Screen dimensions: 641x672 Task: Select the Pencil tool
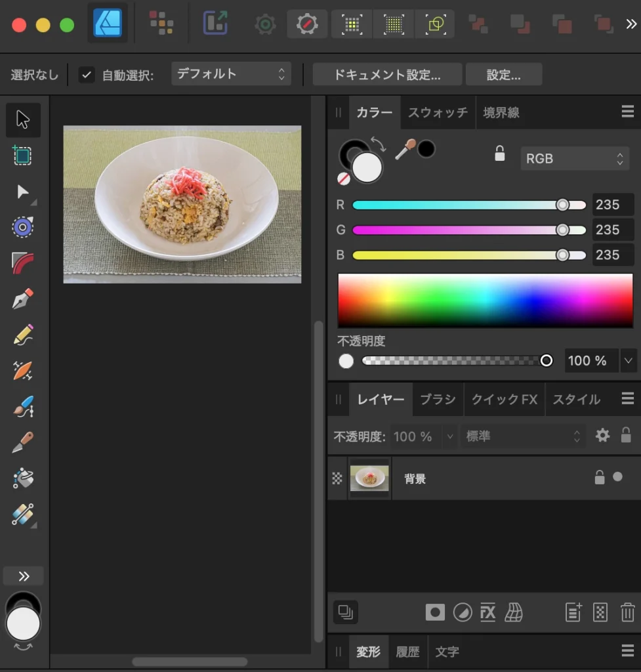pyautogui.click(x=23, y=335)
